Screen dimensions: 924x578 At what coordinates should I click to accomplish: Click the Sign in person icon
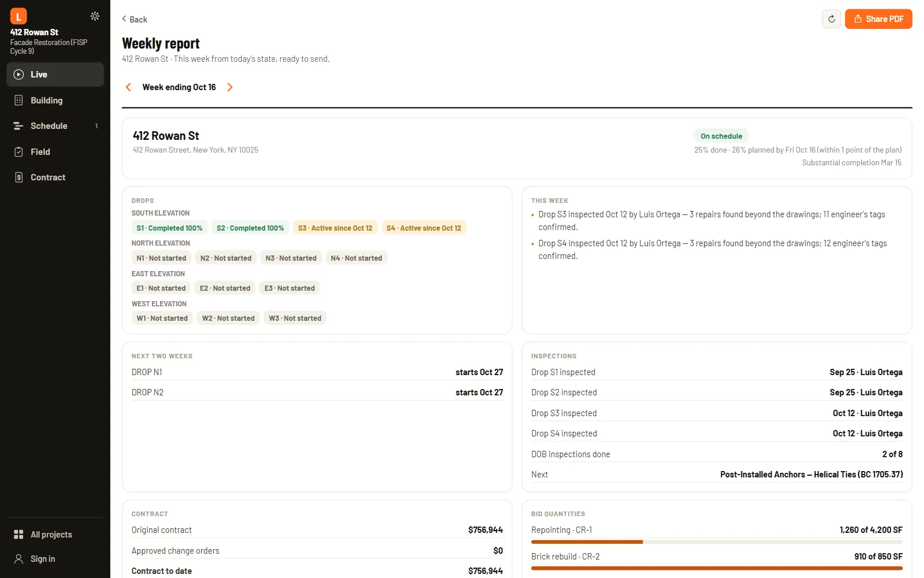[x=18, y=559]
